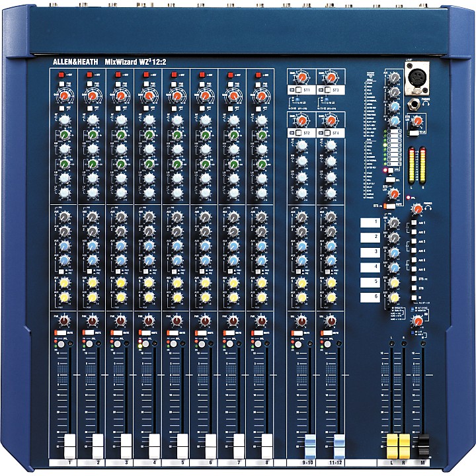This screenshot has height=476, width=476.
Task: Select the top effects preset button
Action: coord(394,131)
